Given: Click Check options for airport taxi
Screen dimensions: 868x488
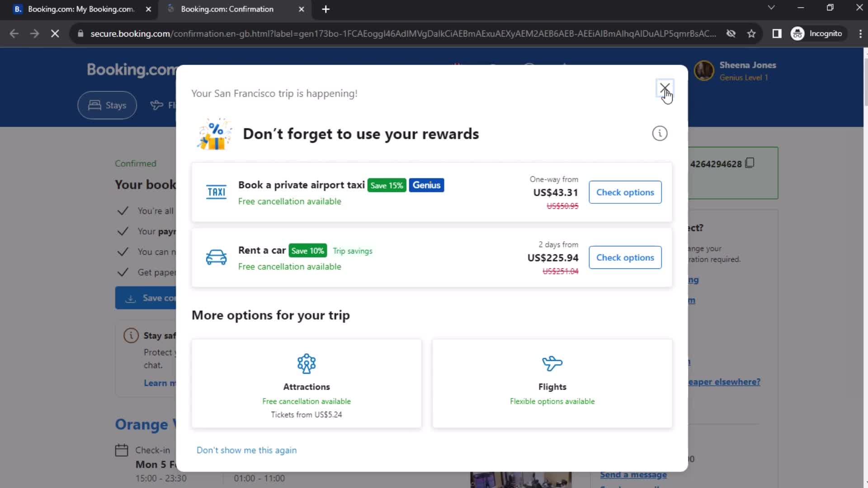Looking at the screenshot, I should point(625,192).
